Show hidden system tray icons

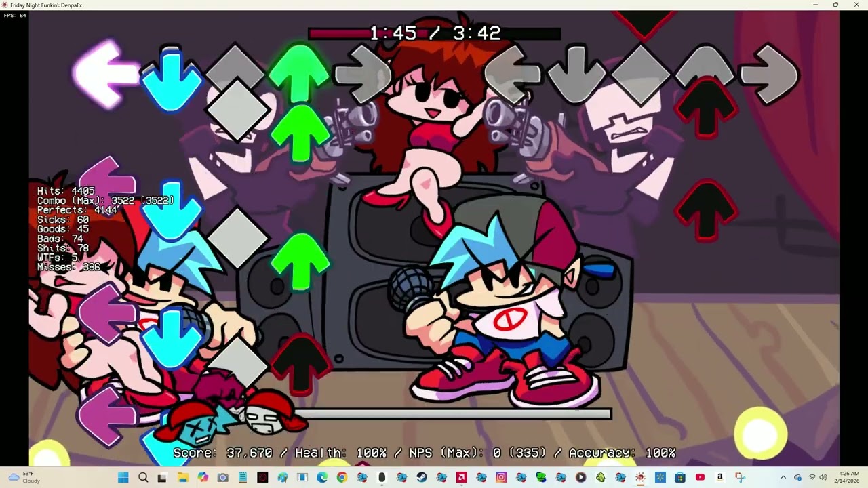coord(783,477)
